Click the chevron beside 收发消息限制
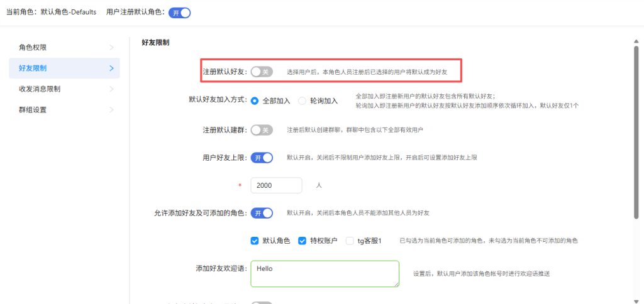This screenshot has width=644, height=304. tap(111, 89)
